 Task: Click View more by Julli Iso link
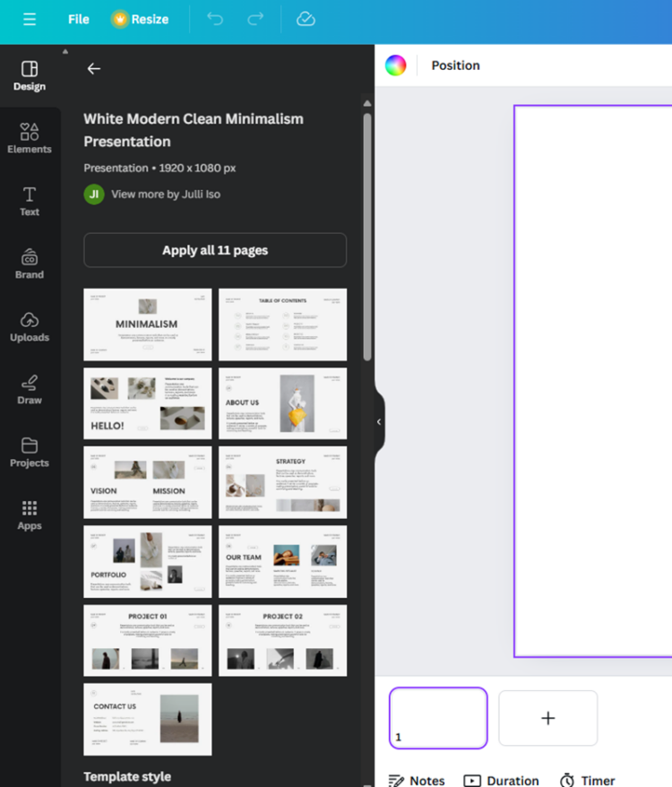(165, 194)
